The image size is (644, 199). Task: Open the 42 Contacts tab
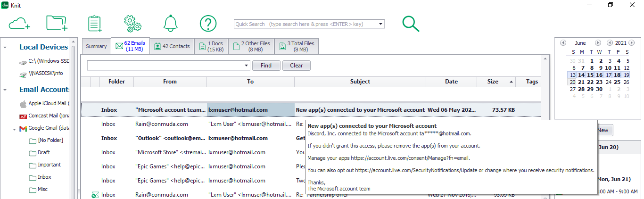click(172, 46)
